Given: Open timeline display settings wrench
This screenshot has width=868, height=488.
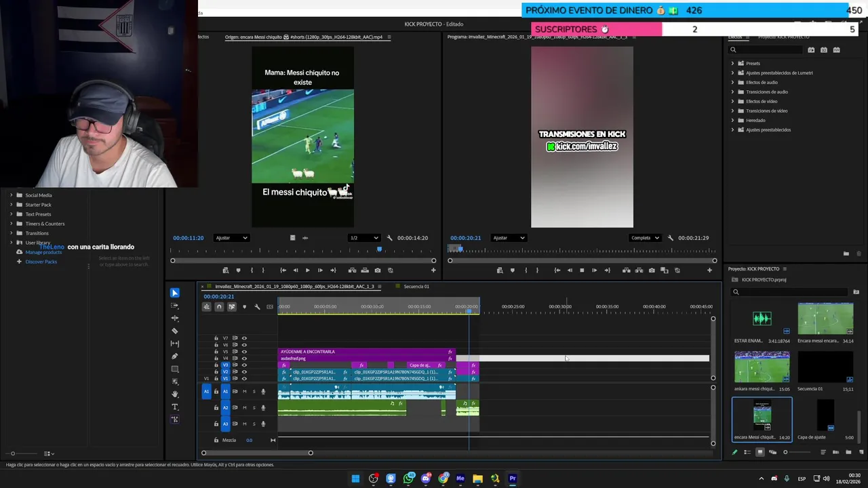Looking at the screenshot, I should pos(257,307).
